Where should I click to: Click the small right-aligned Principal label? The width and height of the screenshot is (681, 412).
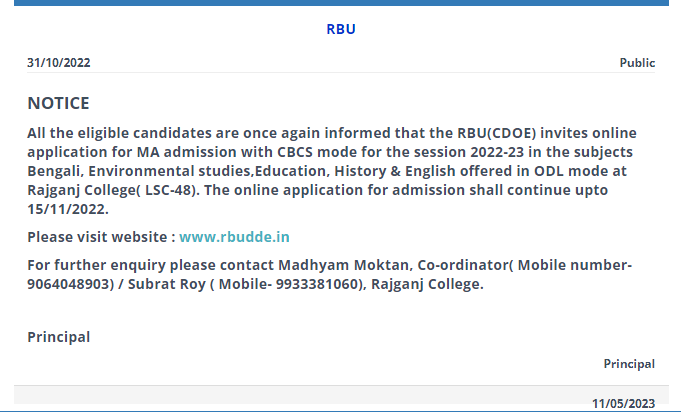point(629,364)
